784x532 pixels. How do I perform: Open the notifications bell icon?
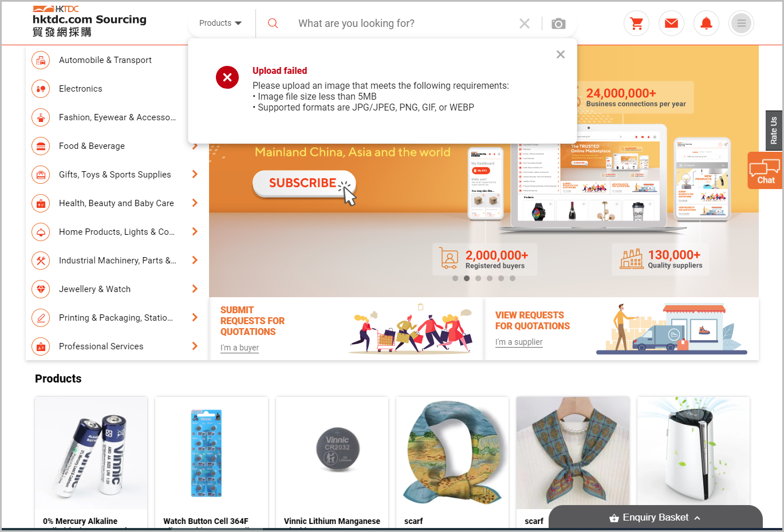(706, 23)
